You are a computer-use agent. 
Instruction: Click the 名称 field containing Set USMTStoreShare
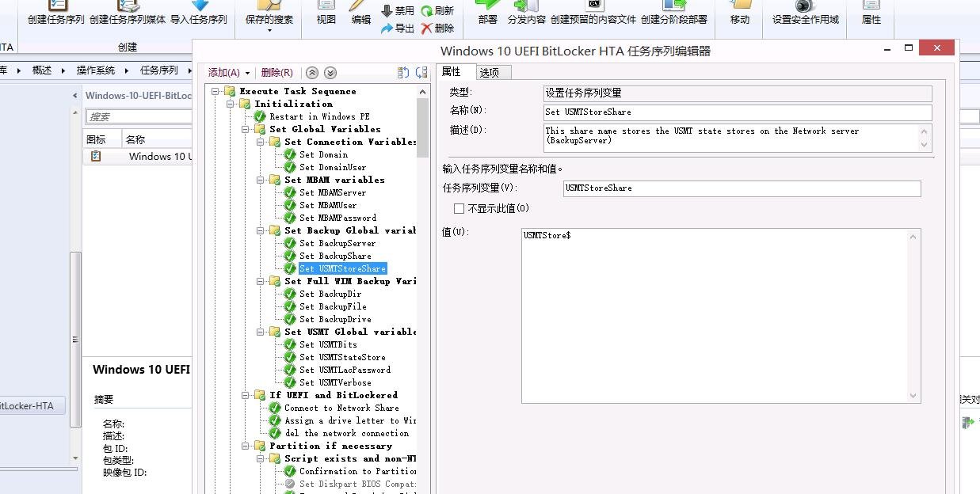pyautogui.click(x=738, y=112)
